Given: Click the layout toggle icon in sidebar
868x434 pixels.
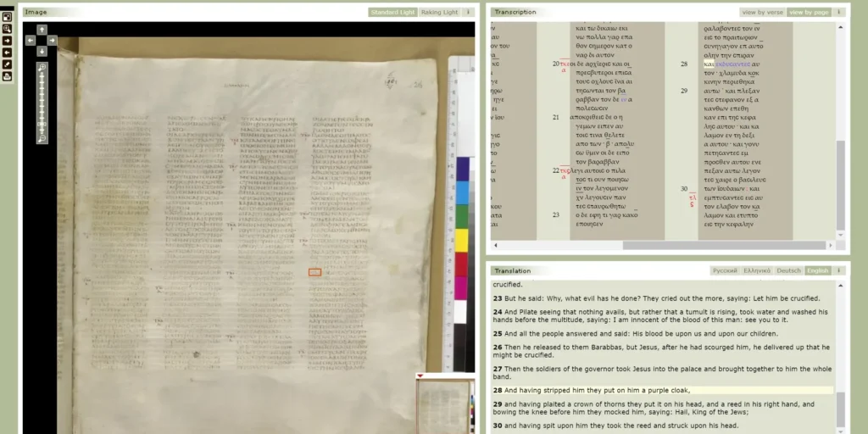Looking at the screenshot, I should [7, 17].
